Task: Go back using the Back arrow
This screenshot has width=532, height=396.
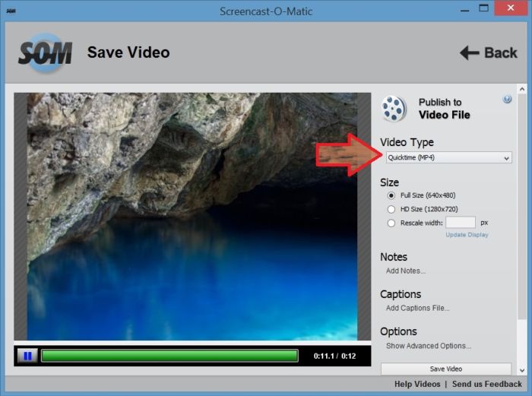Action: (489, 52)
